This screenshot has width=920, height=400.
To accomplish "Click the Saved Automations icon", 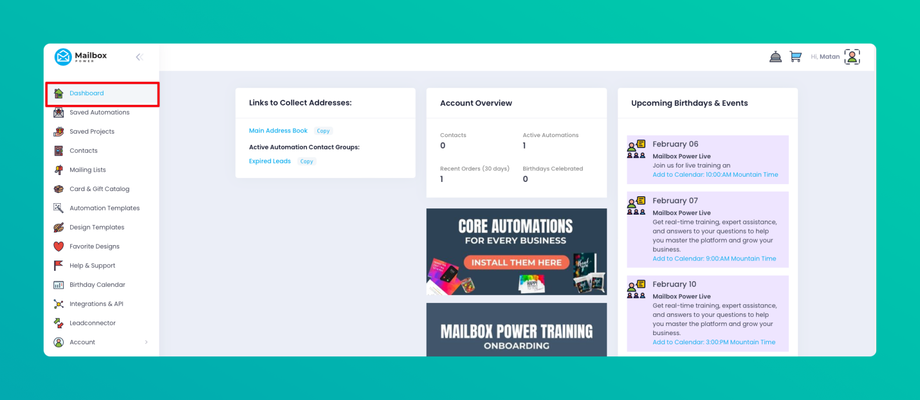I will tap(58, 112).
